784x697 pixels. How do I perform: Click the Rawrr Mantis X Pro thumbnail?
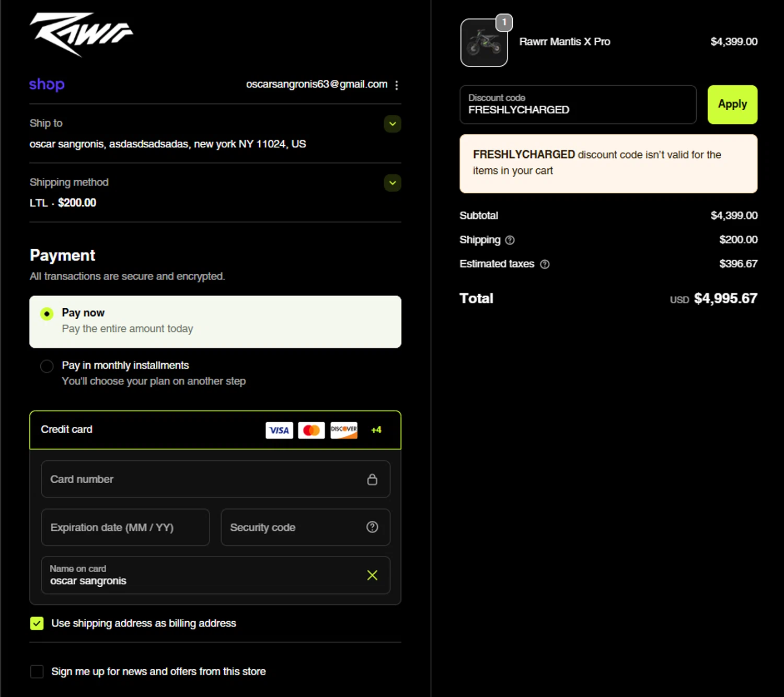point(484,43)
